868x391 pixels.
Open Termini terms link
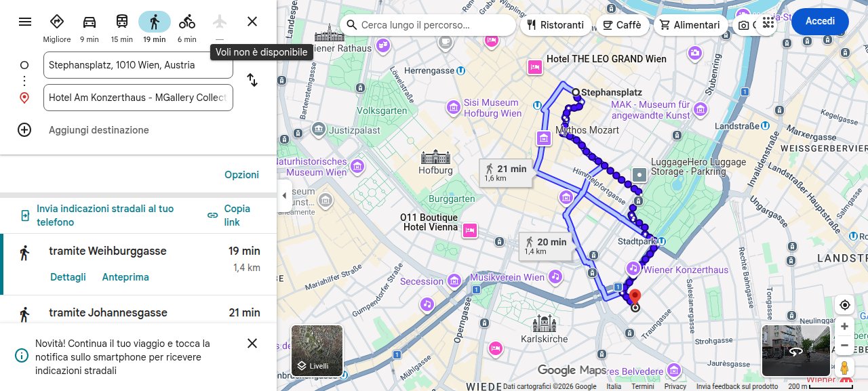[x=643, y=386]
